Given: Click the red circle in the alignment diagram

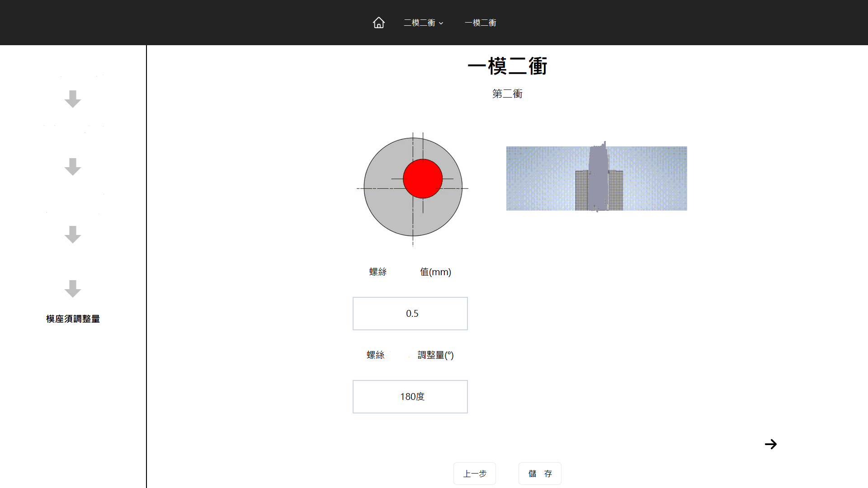Looking at the screenshot, I should 423,179.
